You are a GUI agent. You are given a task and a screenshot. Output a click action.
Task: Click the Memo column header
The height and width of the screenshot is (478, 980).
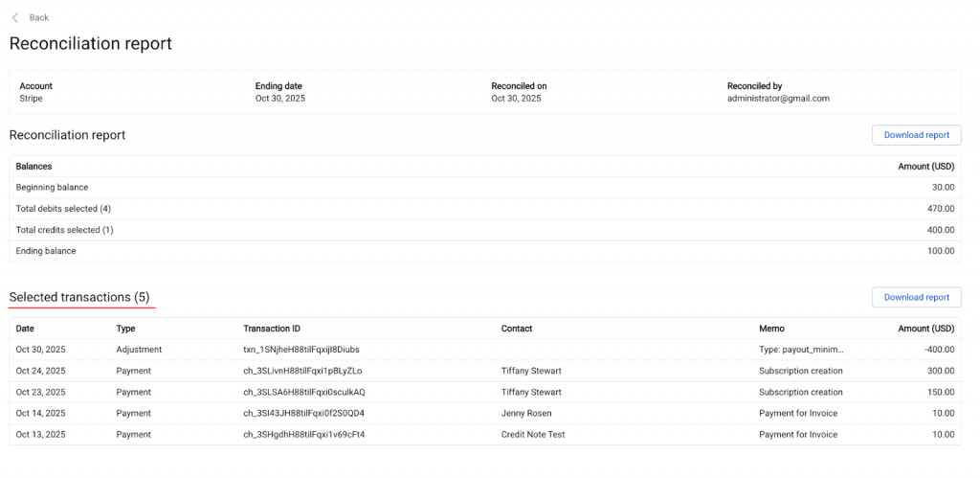pos(771,329)
